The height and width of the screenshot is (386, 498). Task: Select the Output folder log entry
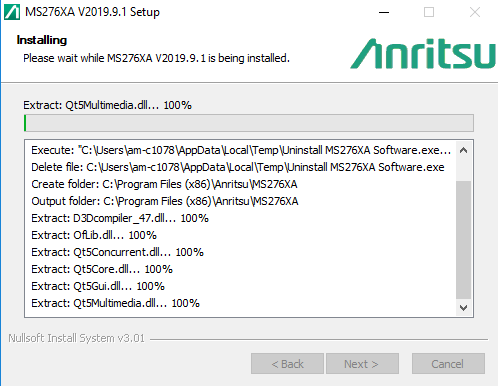165,201
